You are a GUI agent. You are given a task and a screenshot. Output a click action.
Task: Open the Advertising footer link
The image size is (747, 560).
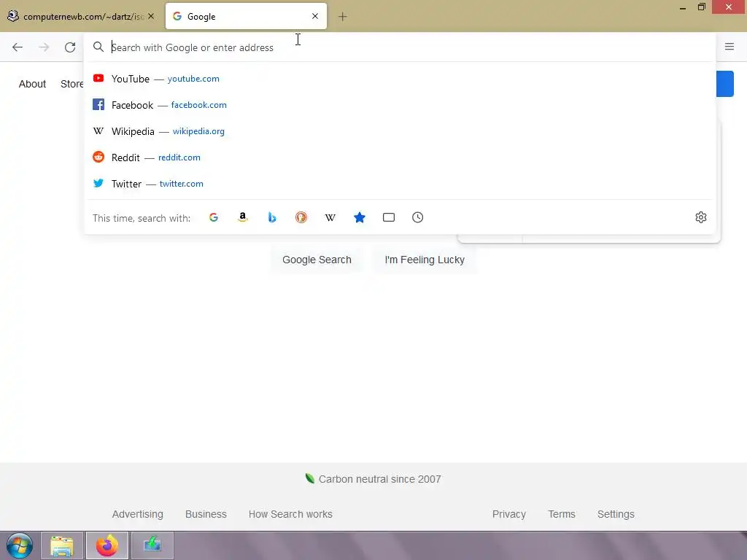138,514
